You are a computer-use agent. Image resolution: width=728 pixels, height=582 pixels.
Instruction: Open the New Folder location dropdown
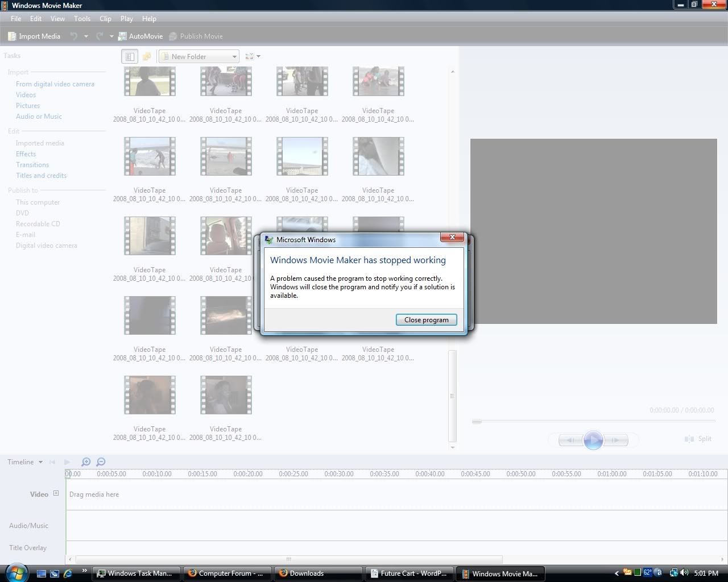pos(199,56)
